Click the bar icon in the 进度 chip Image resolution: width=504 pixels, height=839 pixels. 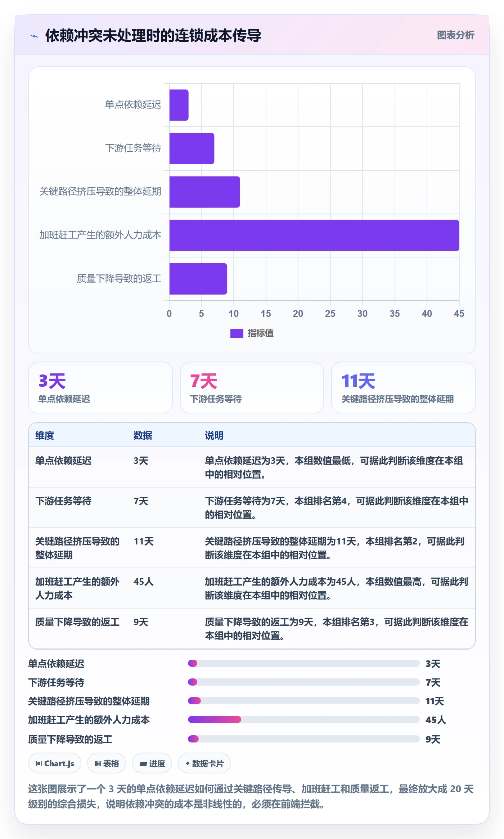point(143,764)
